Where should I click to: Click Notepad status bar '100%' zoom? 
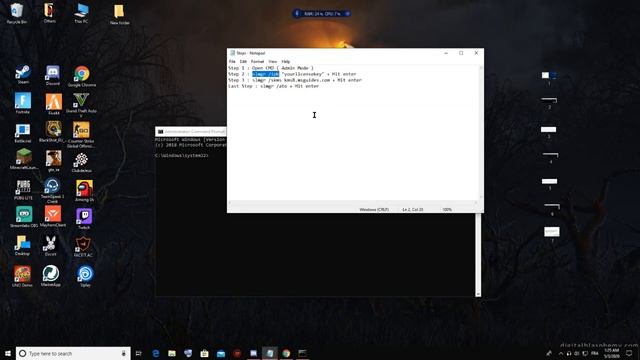447,209
